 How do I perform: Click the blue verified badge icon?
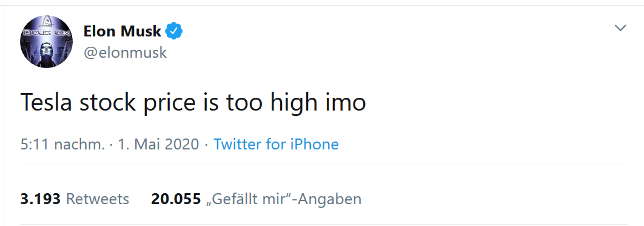[174, 31]
